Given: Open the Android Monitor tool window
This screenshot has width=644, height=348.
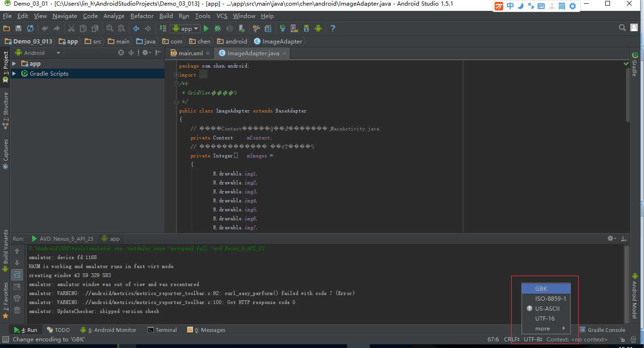Looking at the screenshot, I should pyautogui.click(x=109, y=330).
